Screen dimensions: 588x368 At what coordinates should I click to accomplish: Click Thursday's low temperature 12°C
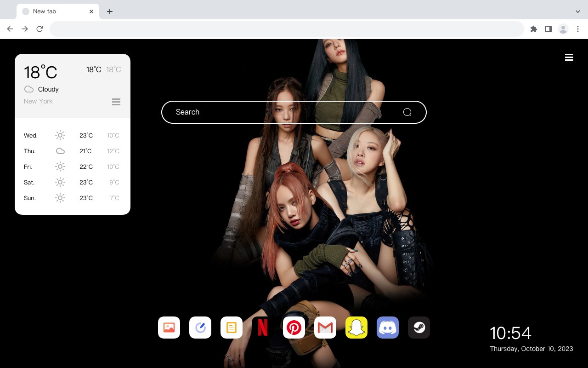[113, 151]
